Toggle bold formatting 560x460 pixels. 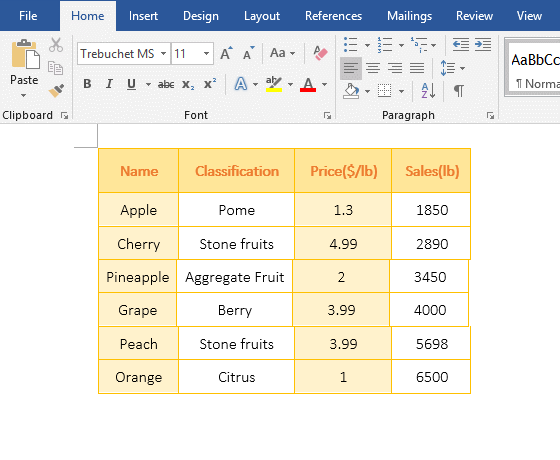[87, 84]
